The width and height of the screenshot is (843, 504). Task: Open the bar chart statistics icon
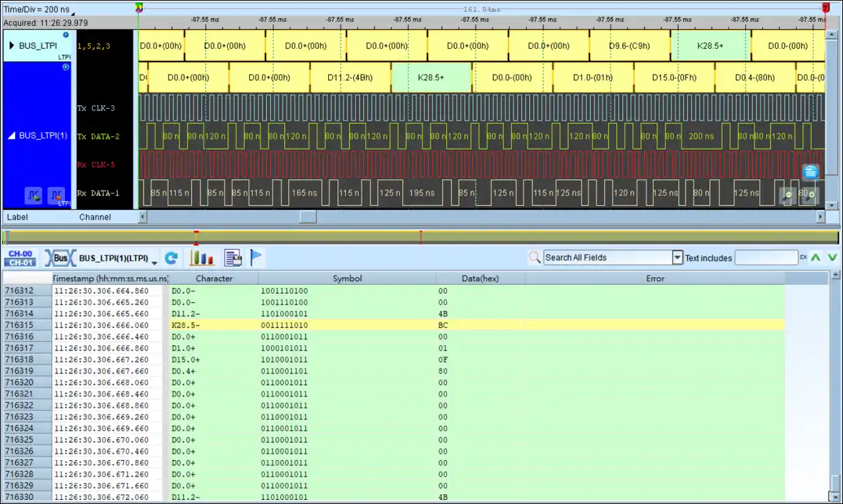click(x=202, y=258)
